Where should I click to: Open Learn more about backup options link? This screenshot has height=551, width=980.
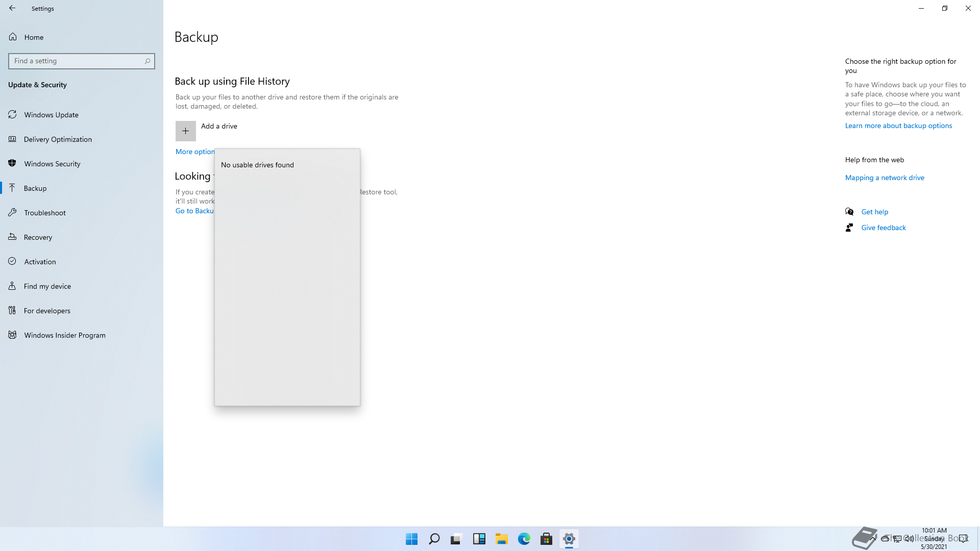click(898, 126)
